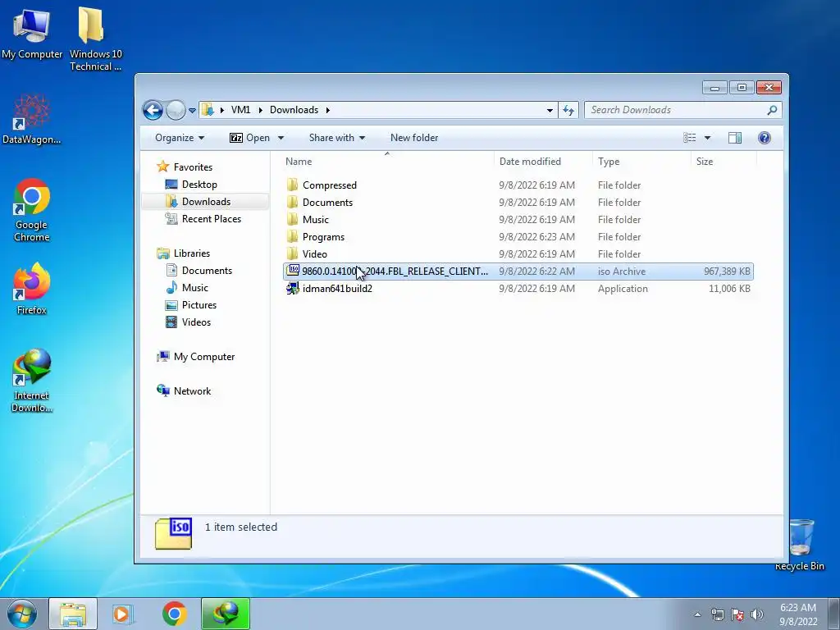Viewport: 840px width, 630px height.
Task: Change your view icon button
Action: (689, 138)
